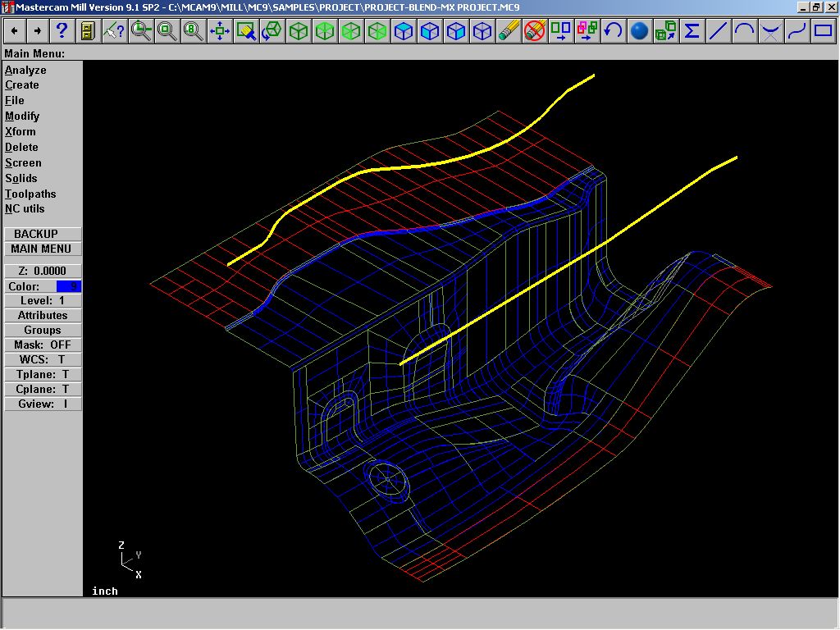The height and width of the screenshot is (630, 840).
Task: Open the File menu item
Action: [x=15, y=100]
